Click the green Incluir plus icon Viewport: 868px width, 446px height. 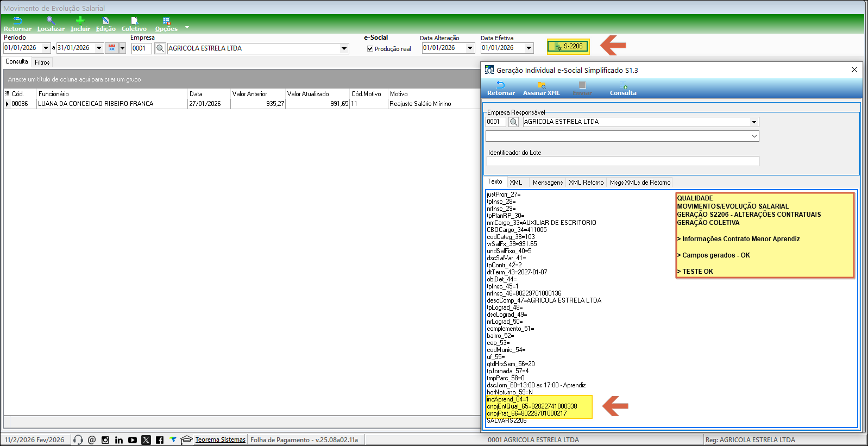pyautogui.click(x=80, y=22)
